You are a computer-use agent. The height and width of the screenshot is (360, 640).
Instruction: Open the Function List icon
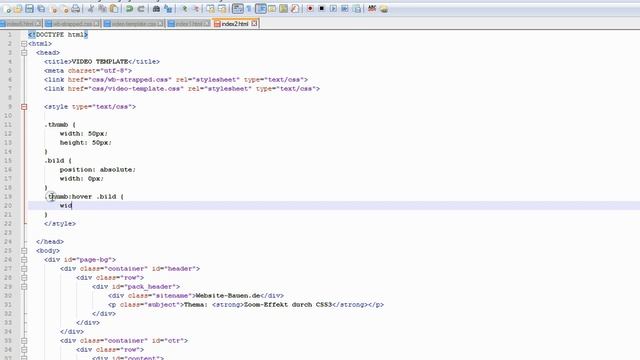coord(295,9)
